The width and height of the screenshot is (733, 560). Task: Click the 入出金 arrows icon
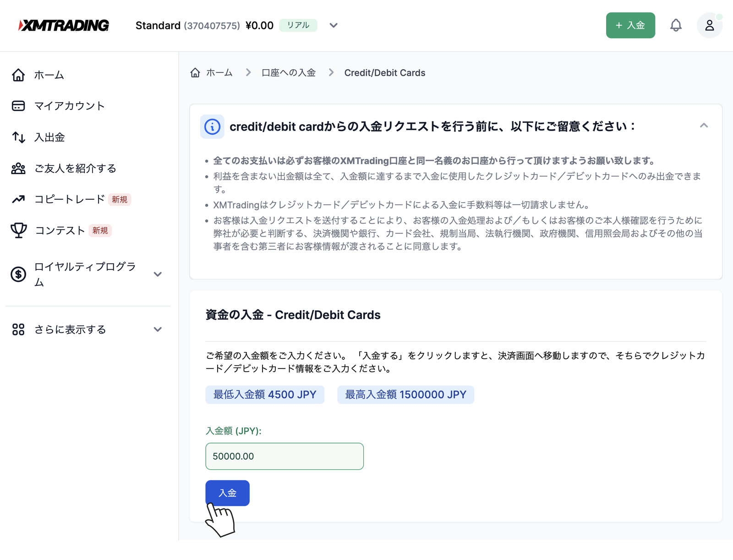[18, 137]
